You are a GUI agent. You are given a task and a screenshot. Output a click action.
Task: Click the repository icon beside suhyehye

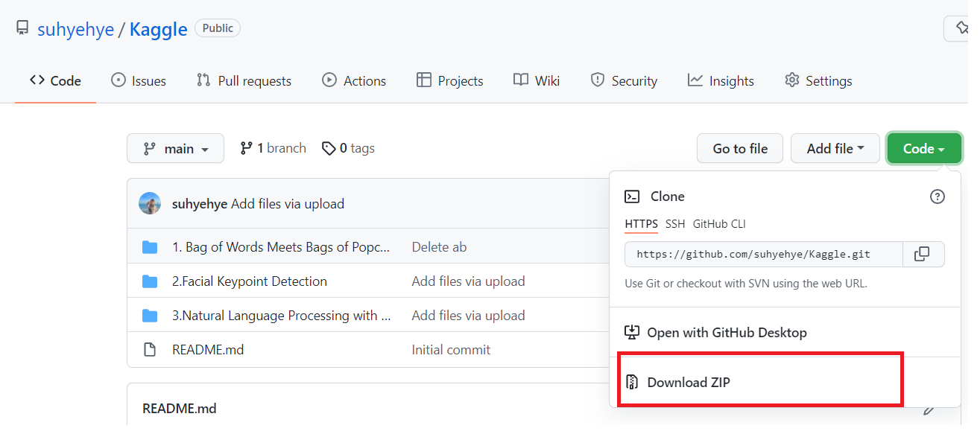[x=22, y=29]
